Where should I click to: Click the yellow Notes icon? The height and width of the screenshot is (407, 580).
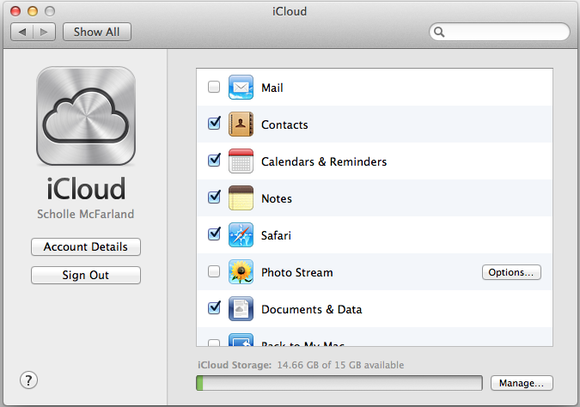coord(241,198)
